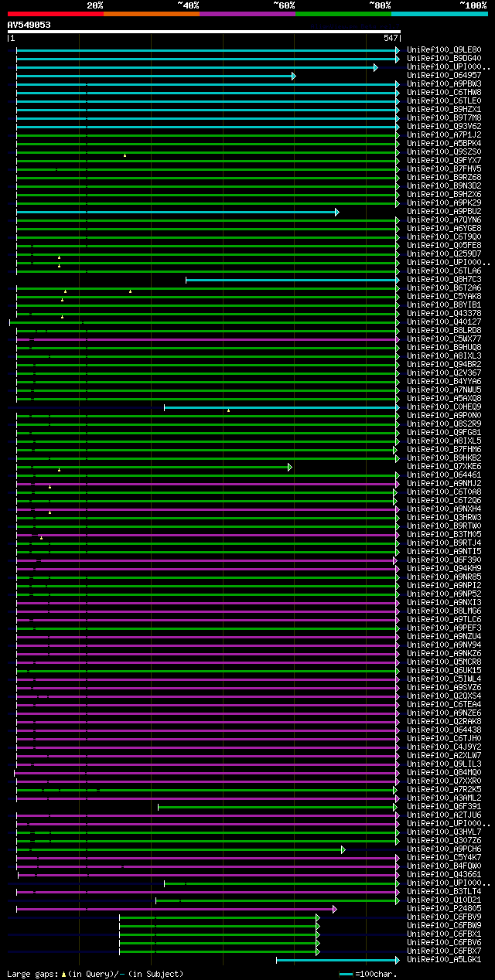Screen dimensions: 495x980
Task: Click the Large gaps legend text
Action: tap(95, 974)
